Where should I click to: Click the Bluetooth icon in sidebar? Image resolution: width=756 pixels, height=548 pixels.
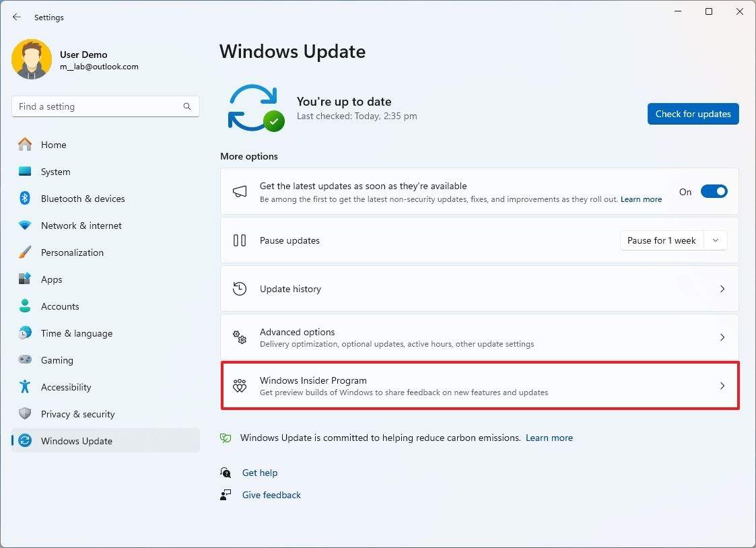point(25,199)
